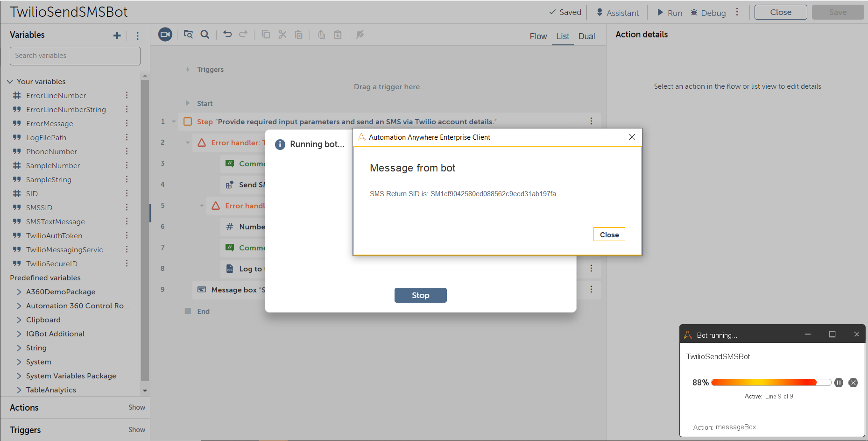Select the SampleNumber variable
The width and height of the screenshot is (868, 441).
53,165
